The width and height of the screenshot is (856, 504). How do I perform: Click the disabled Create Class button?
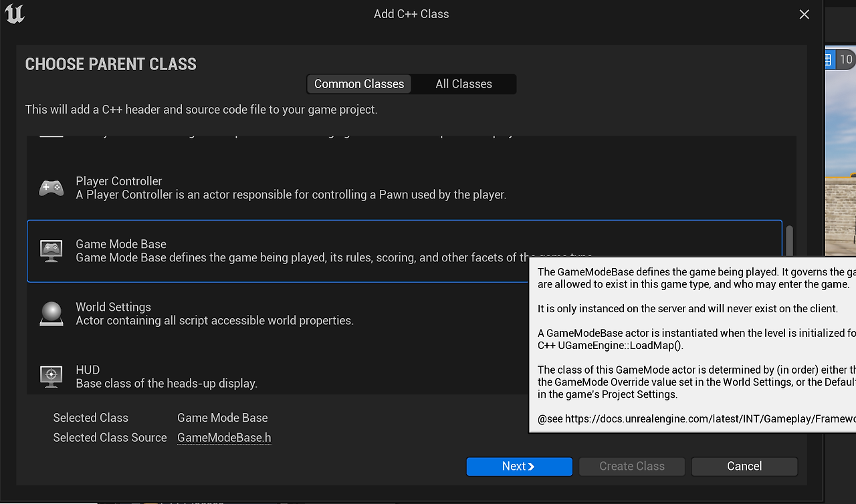632,467
